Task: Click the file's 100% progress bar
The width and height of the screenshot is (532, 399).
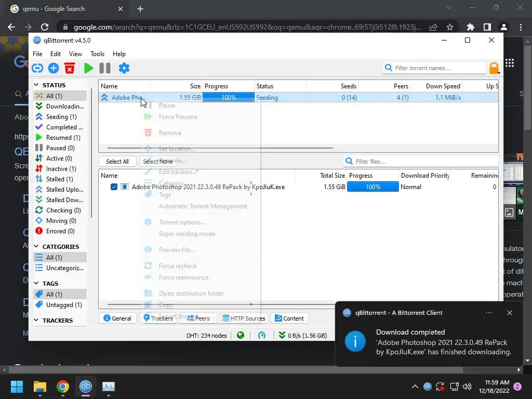Action: (x=373, y=187)
